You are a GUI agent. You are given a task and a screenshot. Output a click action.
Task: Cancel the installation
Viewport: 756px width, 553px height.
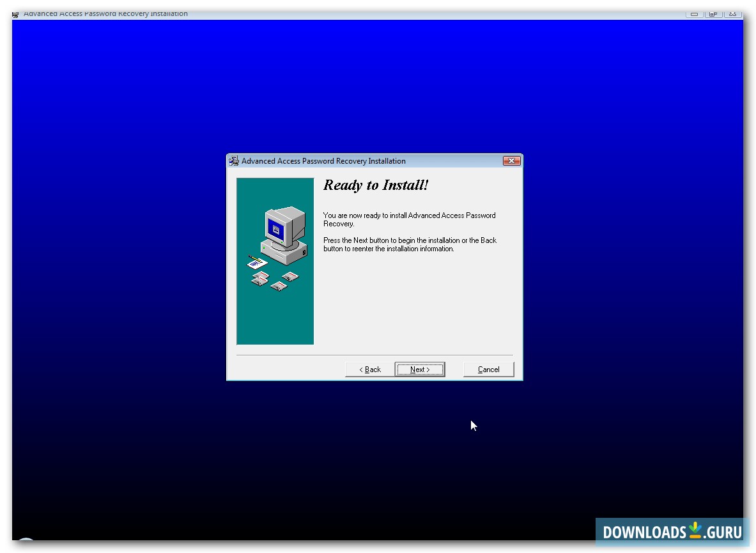[x=488, y=370]
